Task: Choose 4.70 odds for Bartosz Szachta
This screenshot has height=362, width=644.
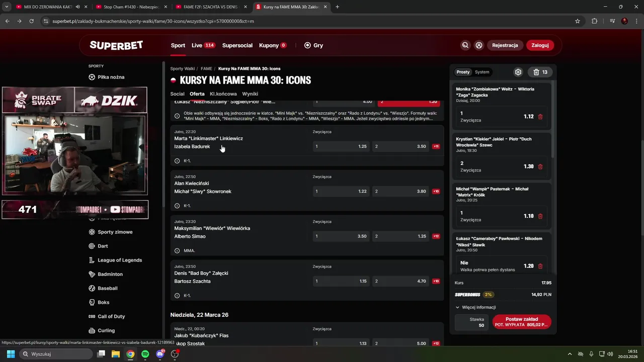Action: tap(401, 281)
